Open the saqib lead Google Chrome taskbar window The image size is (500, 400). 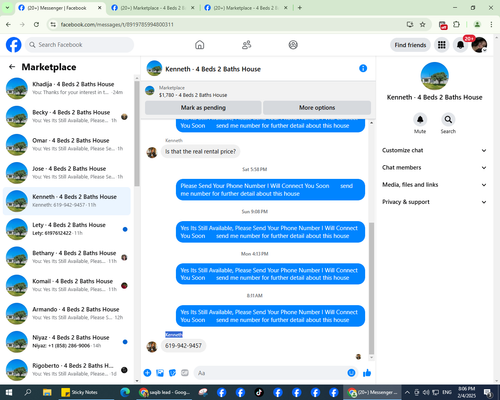165,392
